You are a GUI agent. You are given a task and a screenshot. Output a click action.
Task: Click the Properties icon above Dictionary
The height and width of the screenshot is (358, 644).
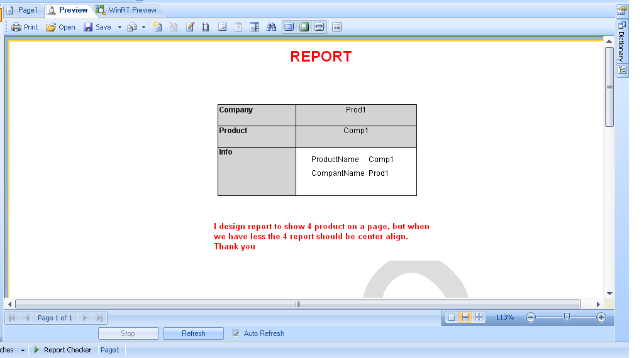622,11
